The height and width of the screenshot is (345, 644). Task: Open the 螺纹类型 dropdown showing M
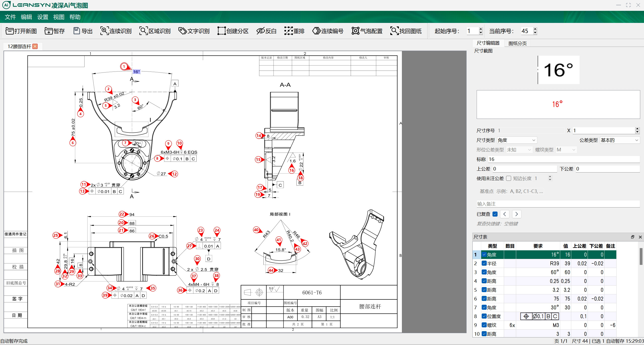[566, 150]
